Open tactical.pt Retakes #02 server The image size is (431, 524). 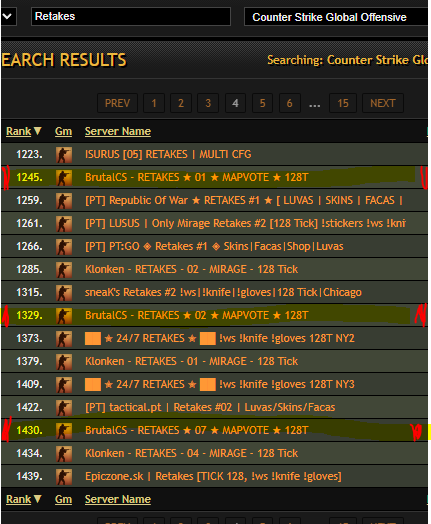[x=210, y=407]
